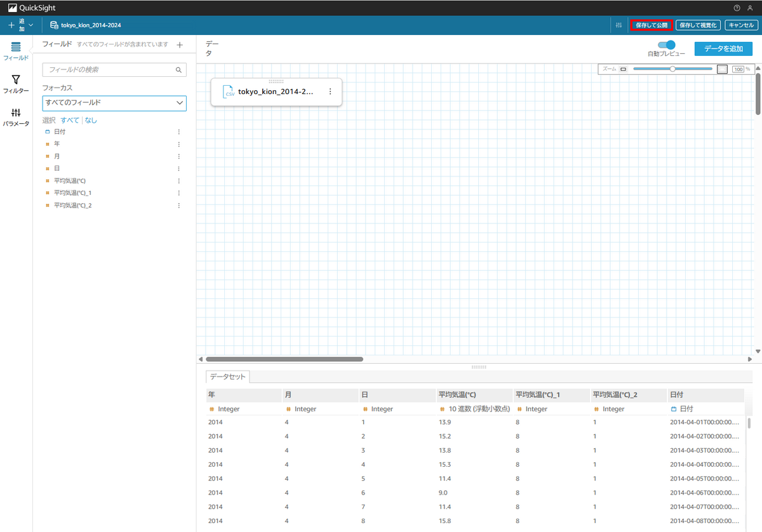
Task: Toggle the 自動プレビュー switch
Action: pyautogui.click(x=666, y=45)
